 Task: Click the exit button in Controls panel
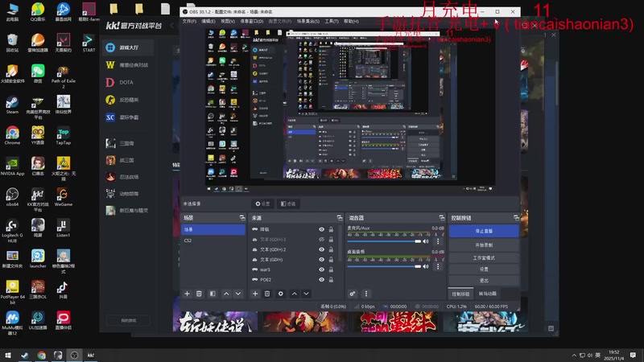pyautogui.click(x=484, y=281)
